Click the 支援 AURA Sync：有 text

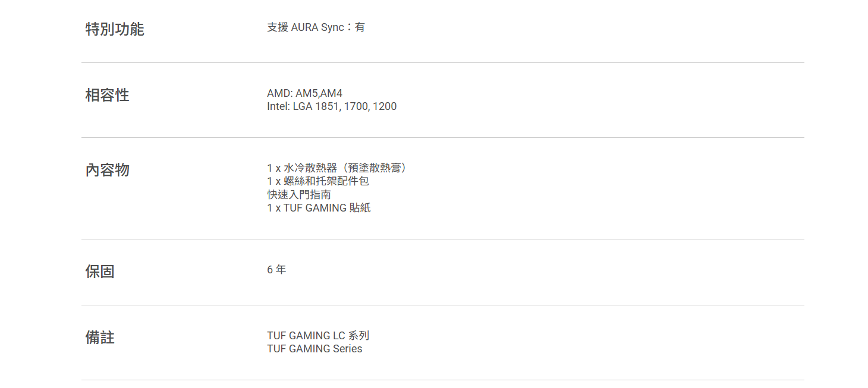click(x=316, y=27)
